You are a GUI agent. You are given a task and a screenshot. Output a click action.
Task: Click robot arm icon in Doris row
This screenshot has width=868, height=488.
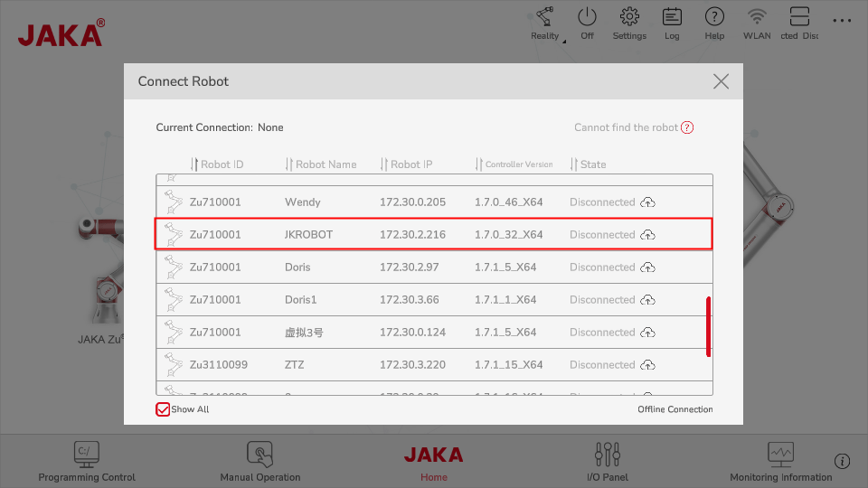pos(173,267)
